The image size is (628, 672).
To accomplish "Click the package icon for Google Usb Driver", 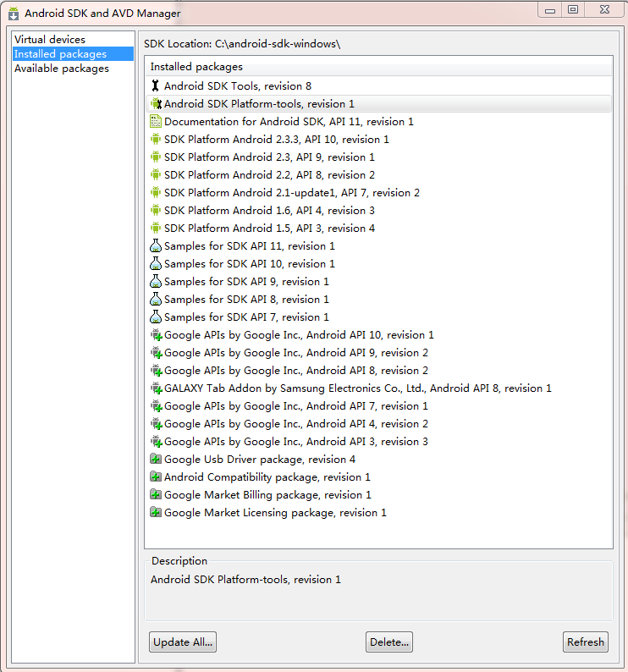I will tap(156, 459).
